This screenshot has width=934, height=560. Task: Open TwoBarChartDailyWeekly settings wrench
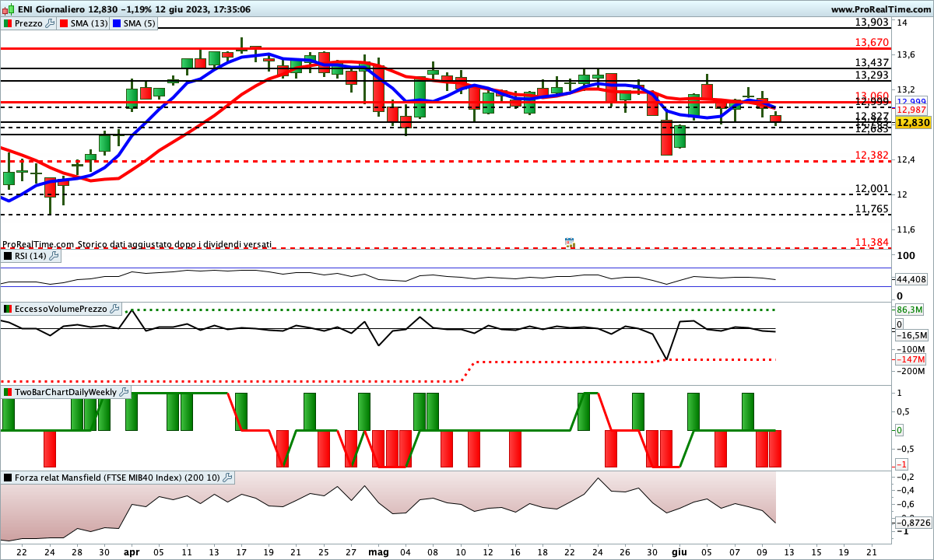[x=125, y=392]
